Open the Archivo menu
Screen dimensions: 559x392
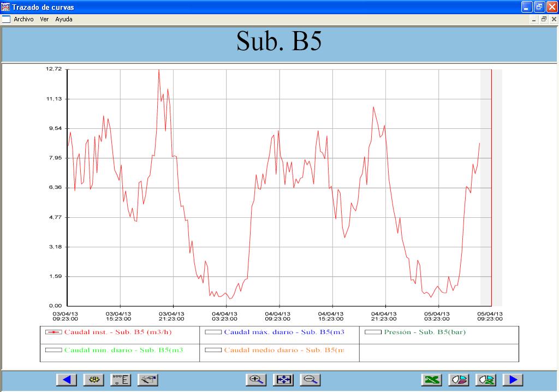[x=23, y=19]
